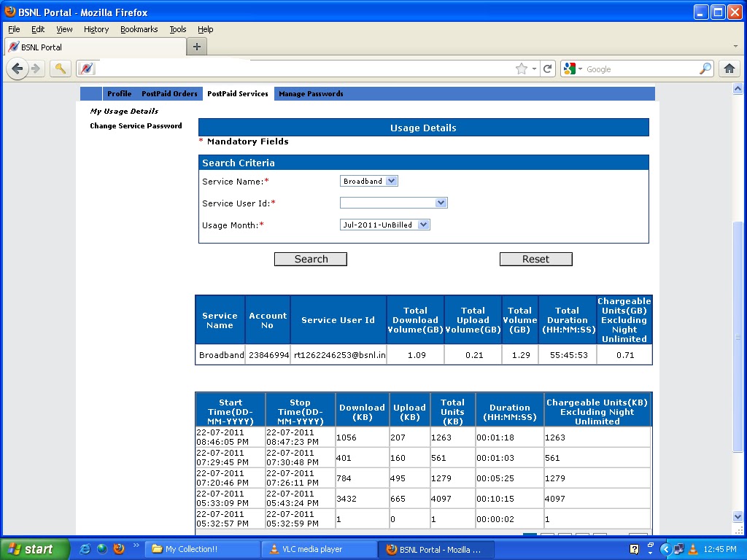Click the vertical scrollbar thumb
This screenshot has height=560, width=747.
click(x=738, y=336)
